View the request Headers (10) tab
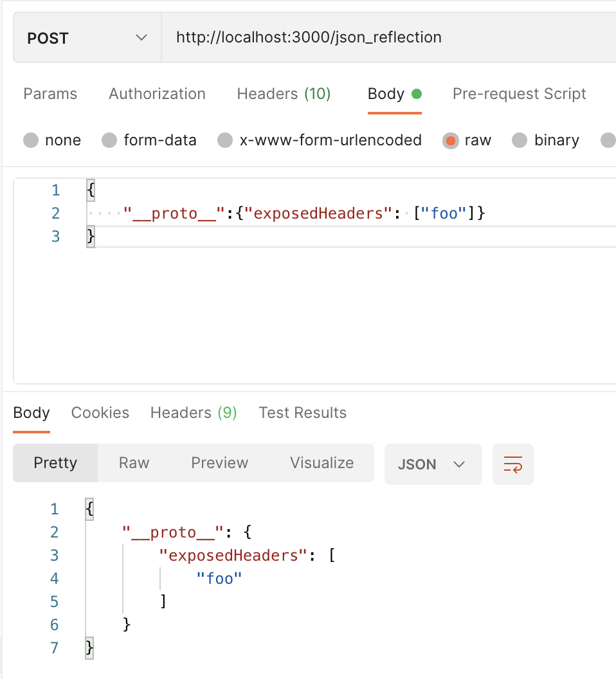 click(x=283, y=94)
